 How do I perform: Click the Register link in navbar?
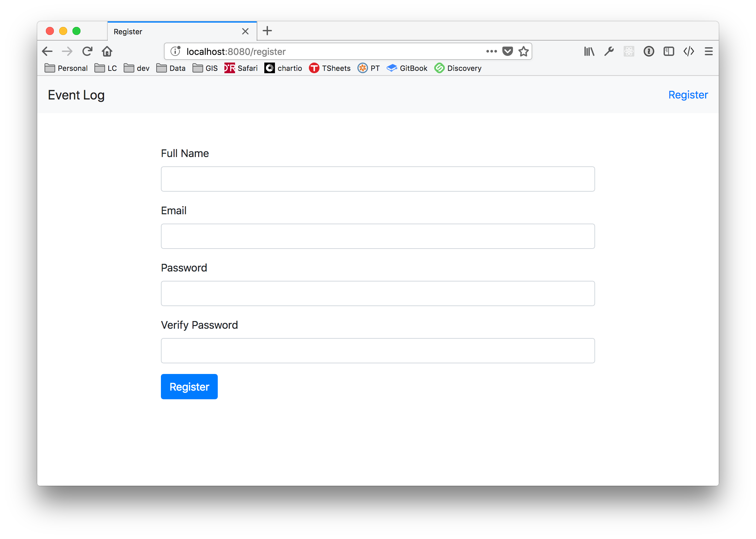688,95
